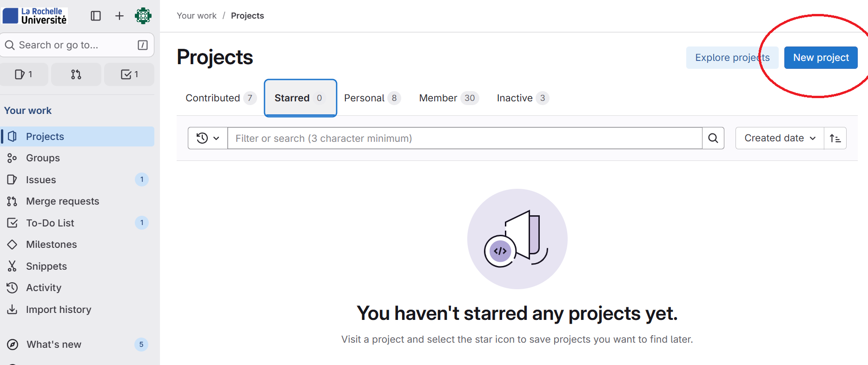The image size is (868, 365).
Task: Open the Member tab
Action: pyautogui.click(x=448, y=98)
